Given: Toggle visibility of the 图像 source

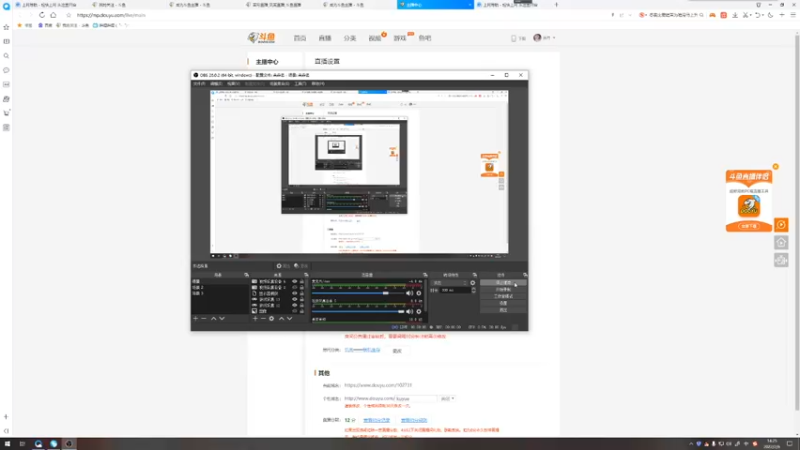Looking at the screenshot, I should point(294,311).
